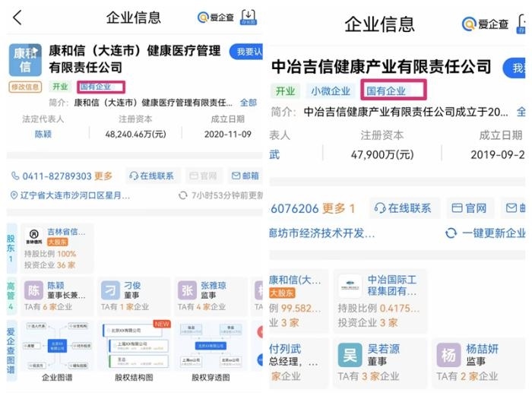This screenshot has width=532, height=399.
Task: Tap the save-long-image download icon
Action: (249, 17)
